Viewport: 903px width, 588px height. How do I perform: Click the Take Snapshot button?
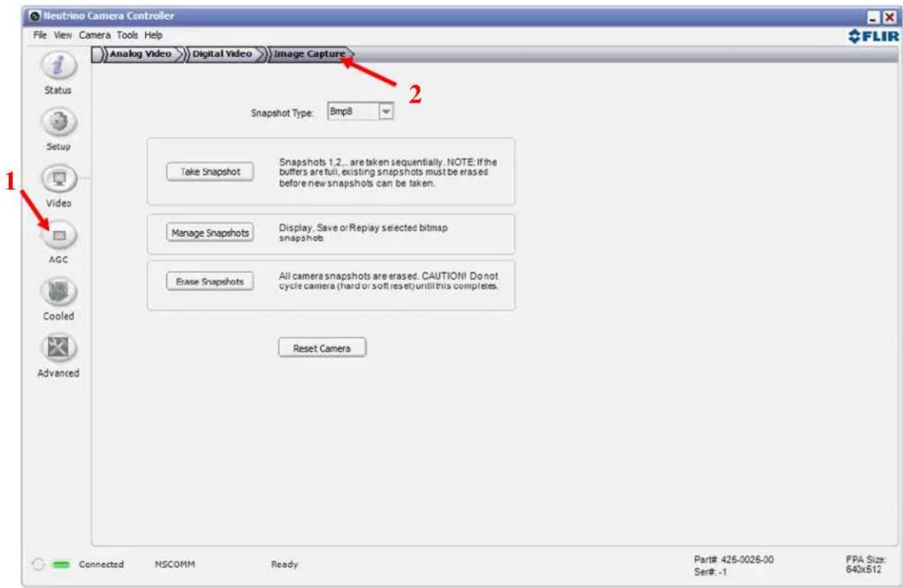(211, 171)
